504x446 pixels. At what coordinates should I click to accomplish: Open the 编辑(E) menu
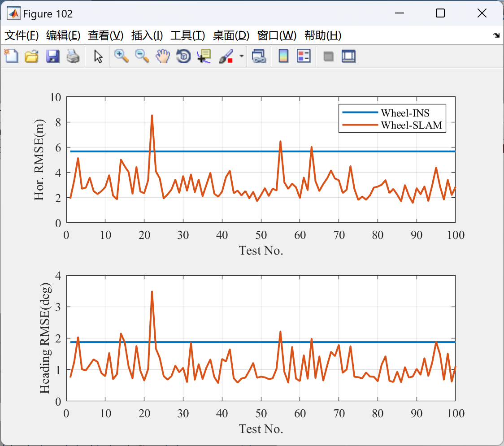tap(63, 35)
